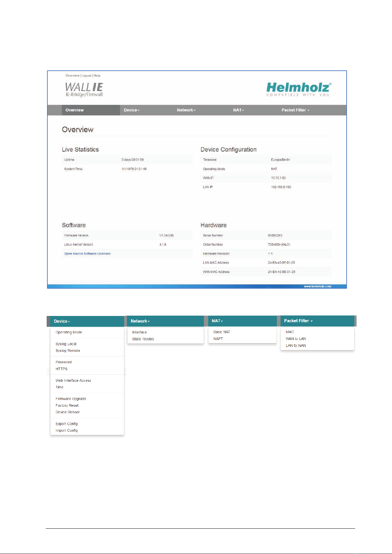Select Syslog Remote menu entry
Viewport: 392px width, 554px height.
point(68,350)
